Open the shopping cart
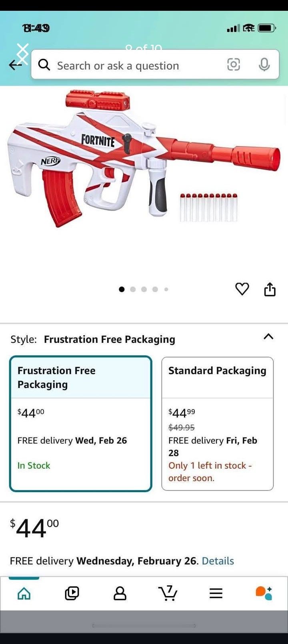 pyautogui.click(x=168, y=593)
